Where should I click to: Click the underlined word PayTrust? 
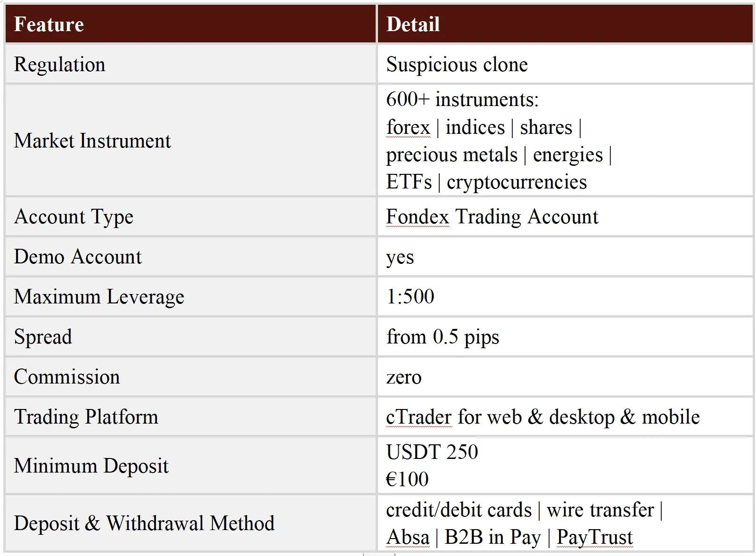pos(594,538)
